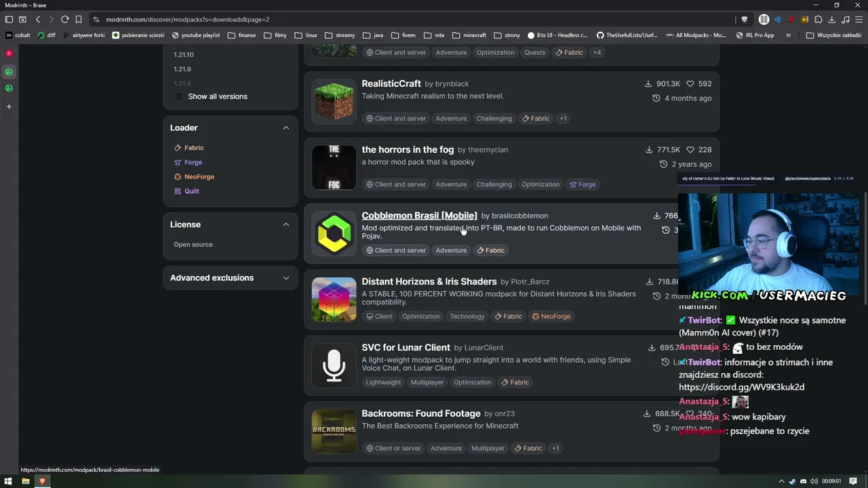This screenshot has width=868, height=488.
Task: Click Lightweight tag on SVC card
Action: tap(383, 382)
